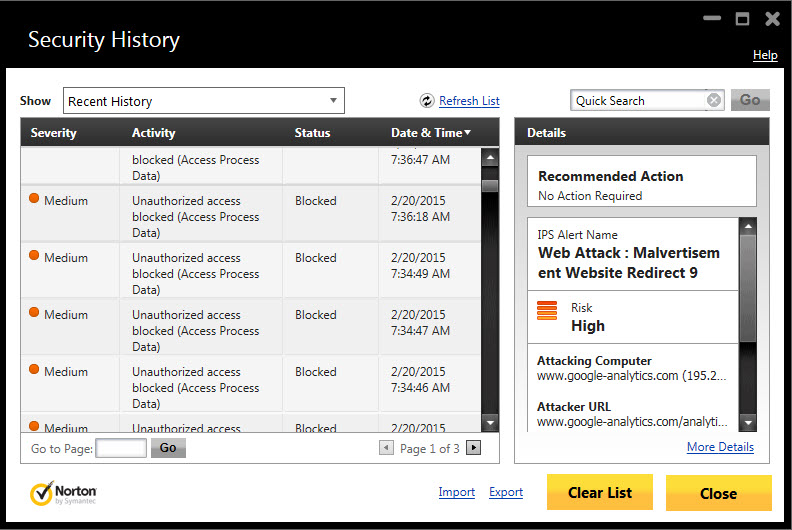
Task: Open the More Details link
Action: tap(720, 447)
